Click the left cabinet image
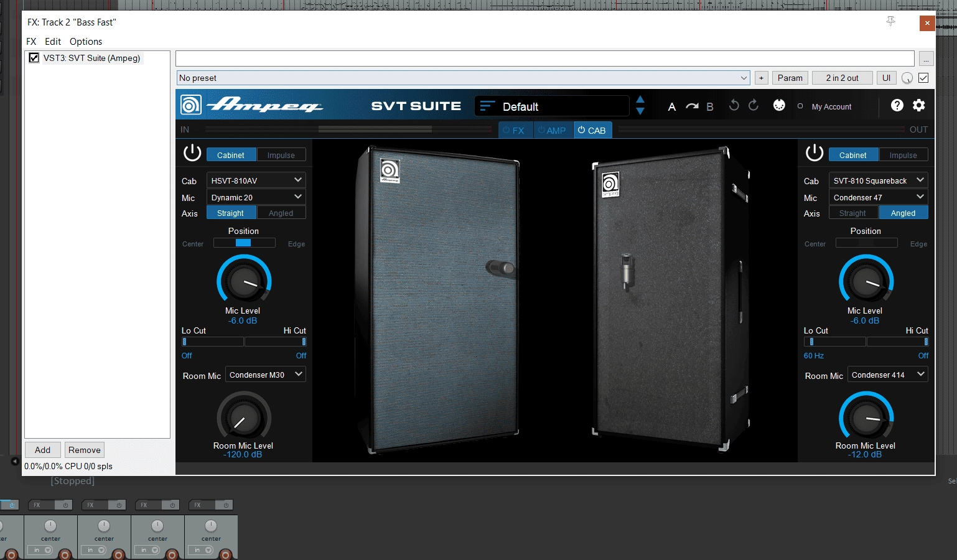957x560 pixels. coord(437,299)
